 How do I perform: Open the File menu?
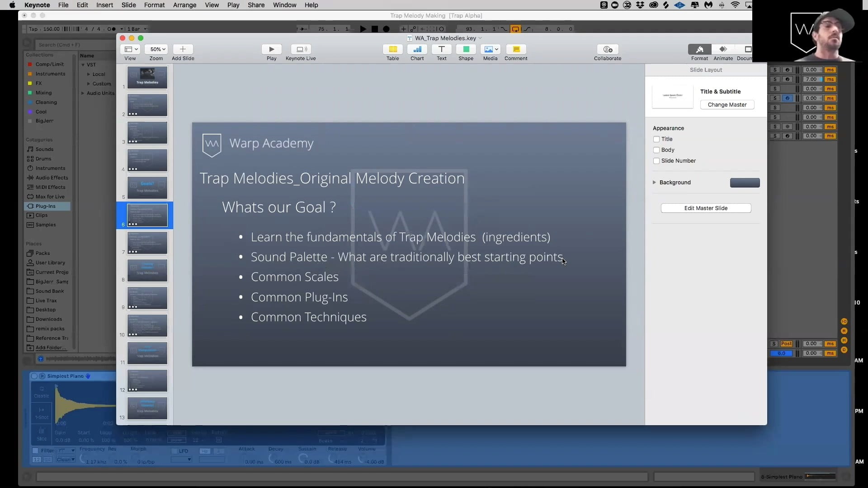[x=63, y=5]
